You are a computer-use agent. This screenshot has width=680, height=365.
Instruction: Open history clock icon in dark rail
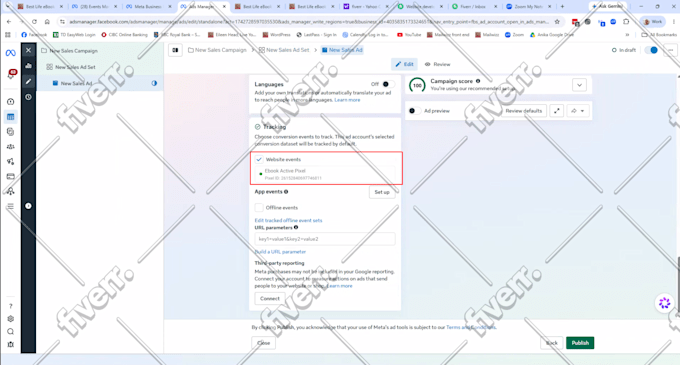28,97
